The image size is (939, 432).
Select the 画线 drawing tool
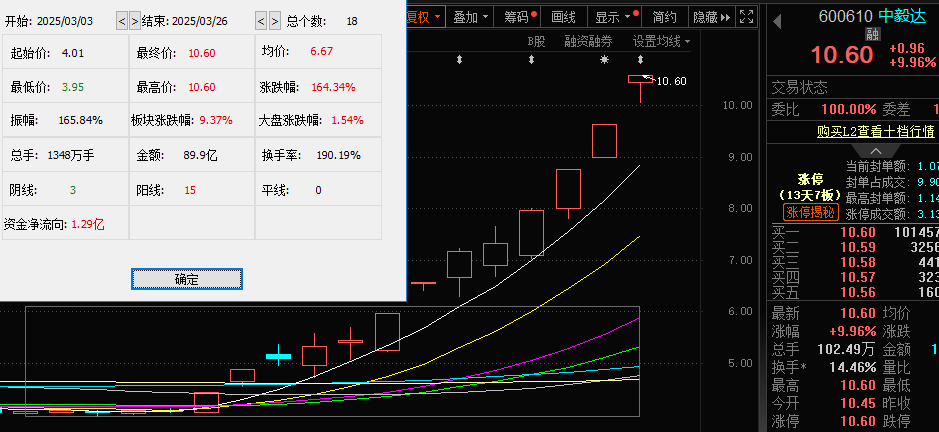(563, 17)
